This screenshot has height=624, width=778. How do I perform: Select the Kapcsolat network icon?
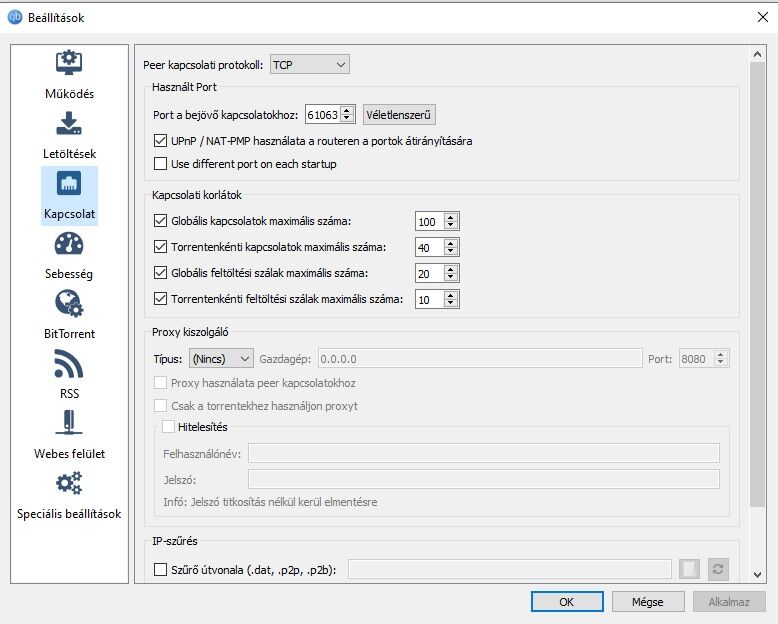point(69,184)
